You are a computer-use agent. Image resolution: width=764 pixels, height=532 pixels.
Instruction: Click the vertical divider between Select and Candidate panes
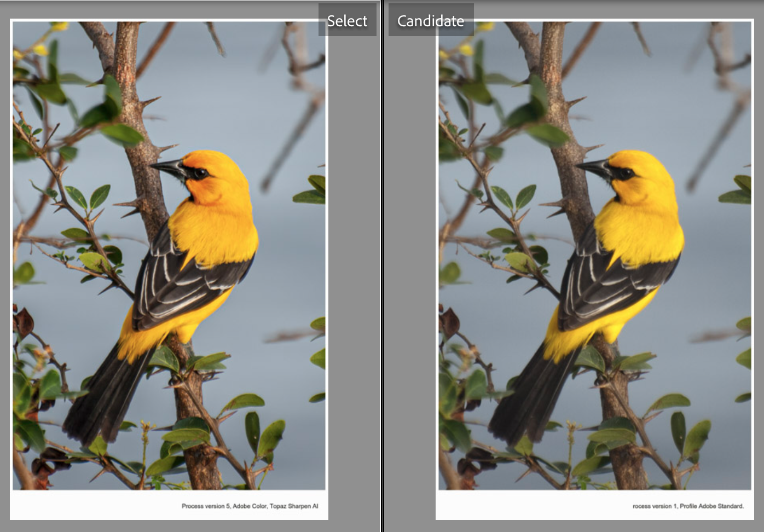coord(383,274)
